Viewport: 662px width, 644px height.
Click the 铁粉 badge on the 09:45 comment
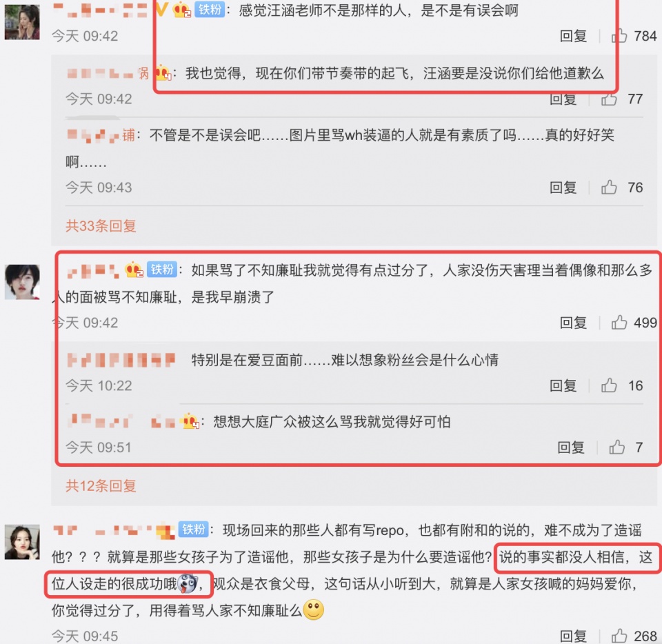[194, 530]
